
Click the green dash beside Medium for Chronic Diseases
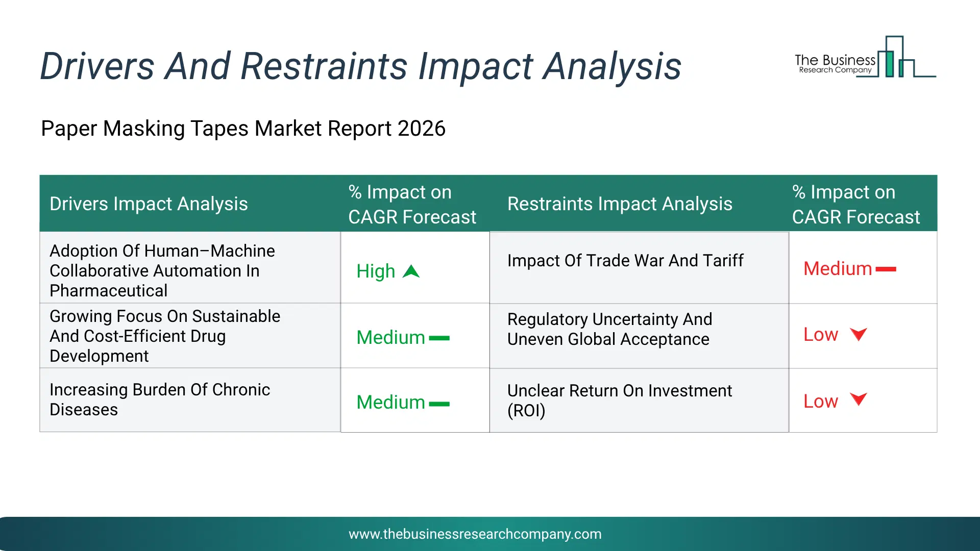click(x=439, y=404)
